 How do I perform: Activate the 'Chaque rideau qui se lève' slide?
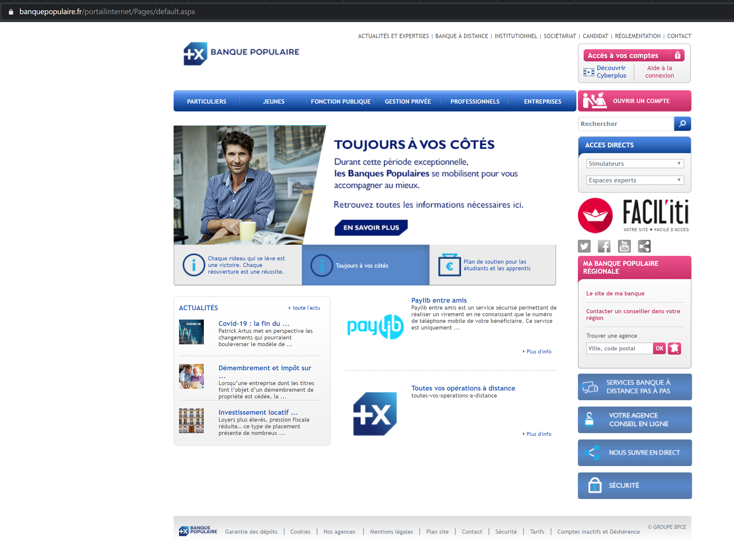coord(237,265)
